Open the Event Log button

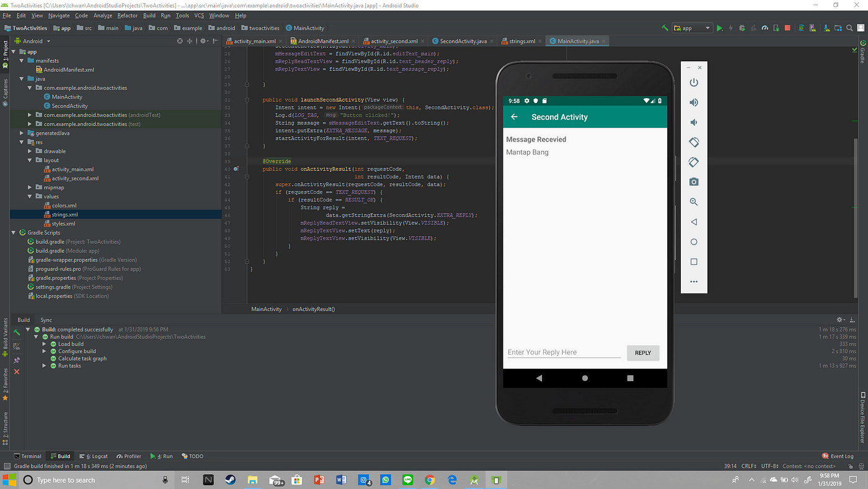(x=838, y=456)
